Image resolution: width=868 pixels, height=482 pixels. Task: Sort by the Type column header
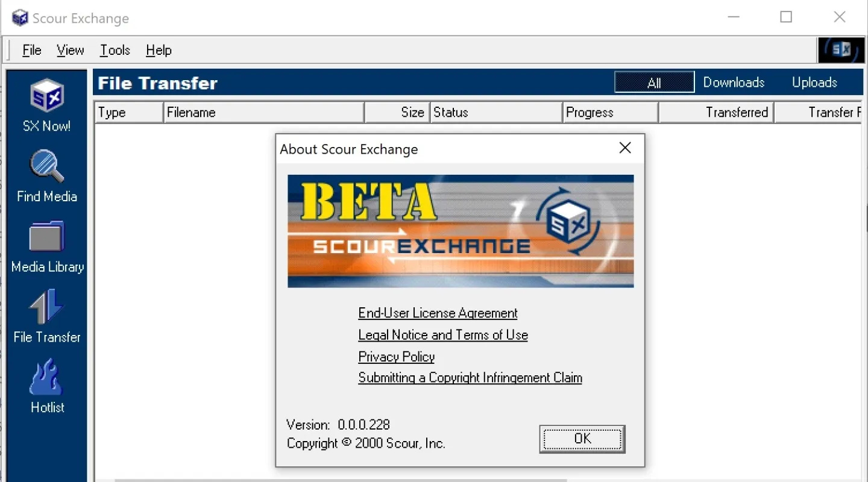point(129,112)
